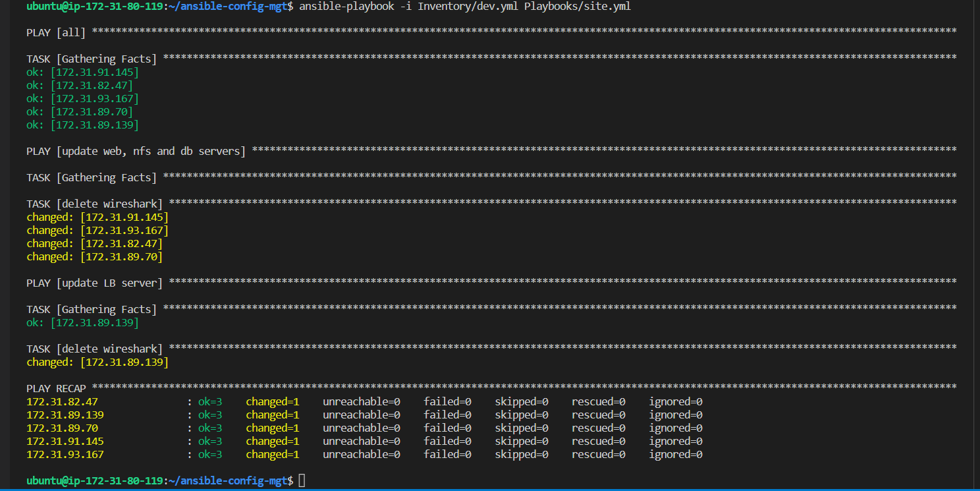Click the 'PLAY [update web, nfs and db servers]' header
The height and width of the screenshot is (491, 980).
coord(135,151)
